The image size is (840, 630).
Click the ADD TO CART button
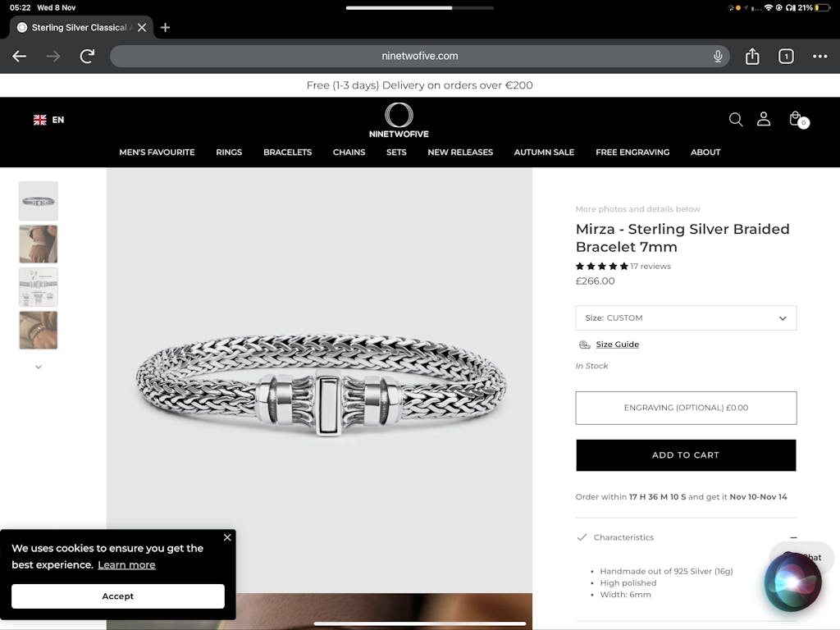point(686,455)
